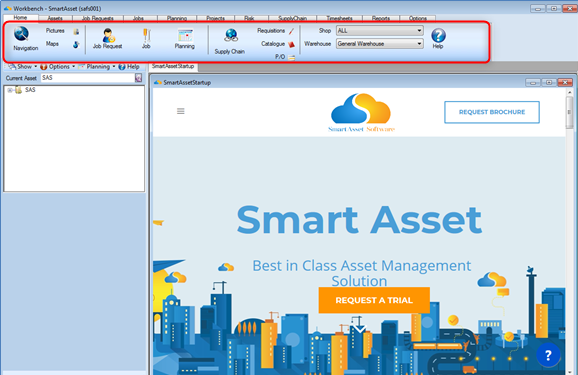Expand the SAS tree node
The width and height of the screenshot is (578, 375).
pyautogui.click(x=10, y=90)
